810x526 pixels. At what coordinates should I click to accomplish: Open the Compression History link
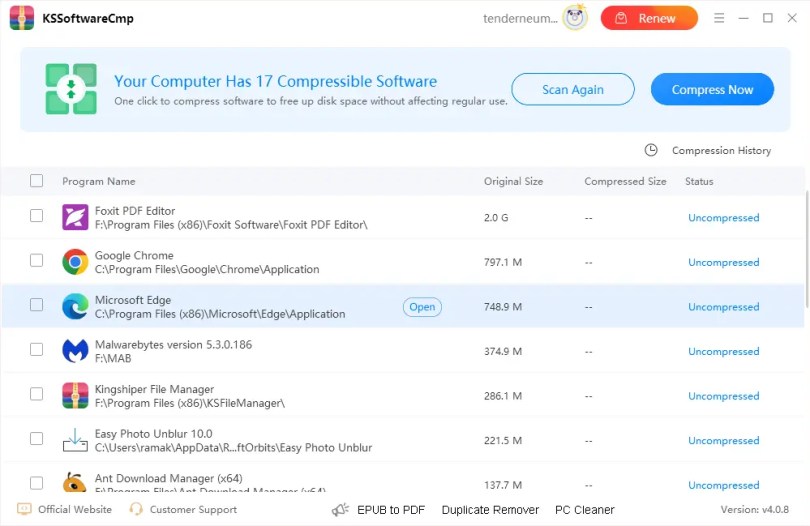[x=721, y=150]
